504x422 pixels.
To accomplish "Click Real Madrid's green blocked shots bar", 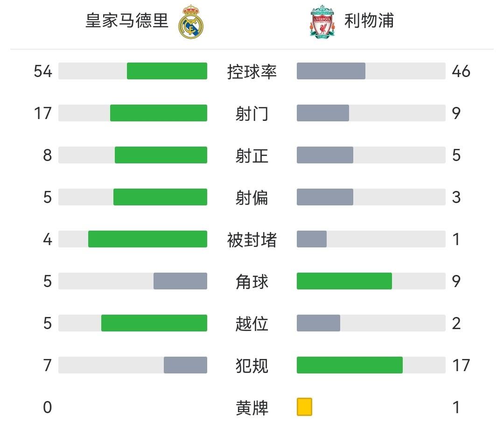I will click(147, 239).
